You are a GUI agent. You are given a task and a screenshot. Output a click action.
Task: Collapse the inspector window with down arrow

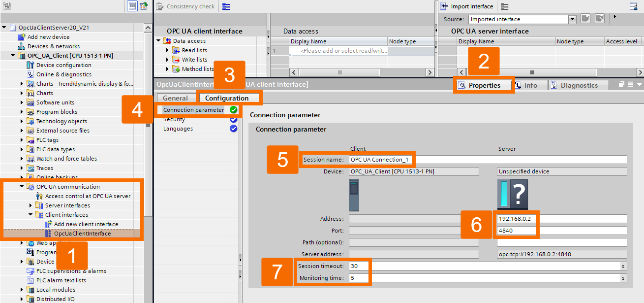pos(639,85)
